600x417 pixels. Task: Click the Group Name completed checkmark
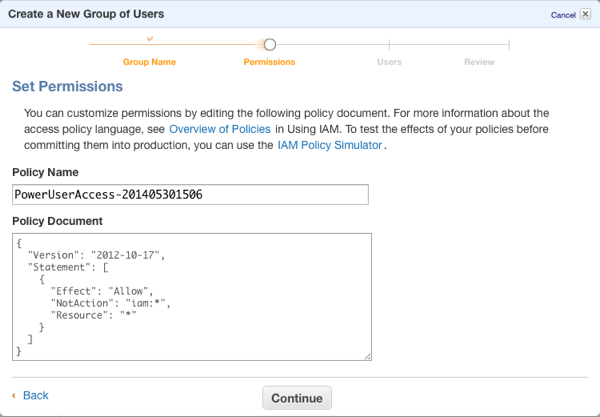click(150, 39)
